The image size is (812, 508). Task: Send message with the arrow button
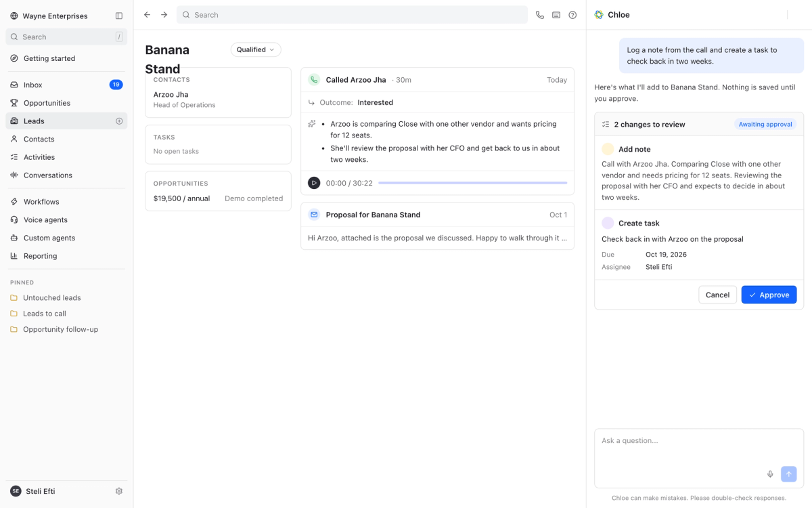(x=788, y=474)
